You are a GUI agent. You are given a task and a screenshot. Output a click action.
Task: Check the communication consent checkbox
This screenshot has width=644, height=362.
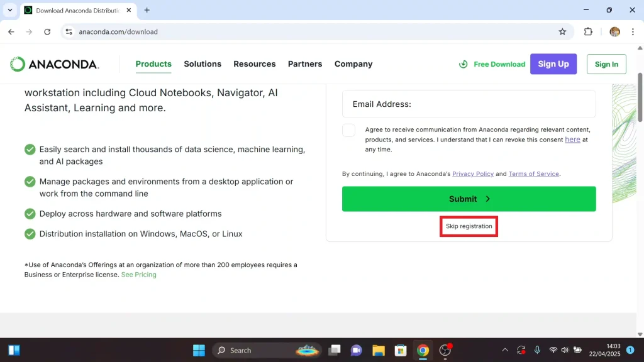[x=348, y=131]
